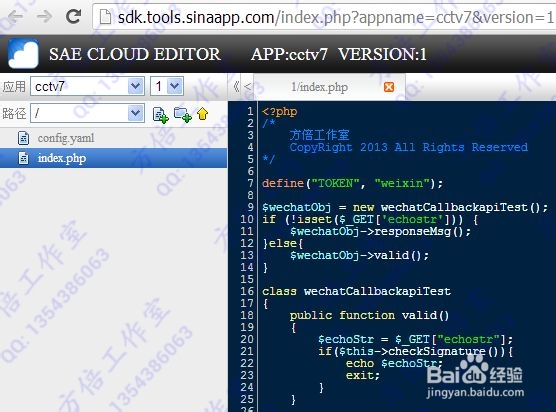Click the browser back arrow
556x412 pixels.
point(16,16)
